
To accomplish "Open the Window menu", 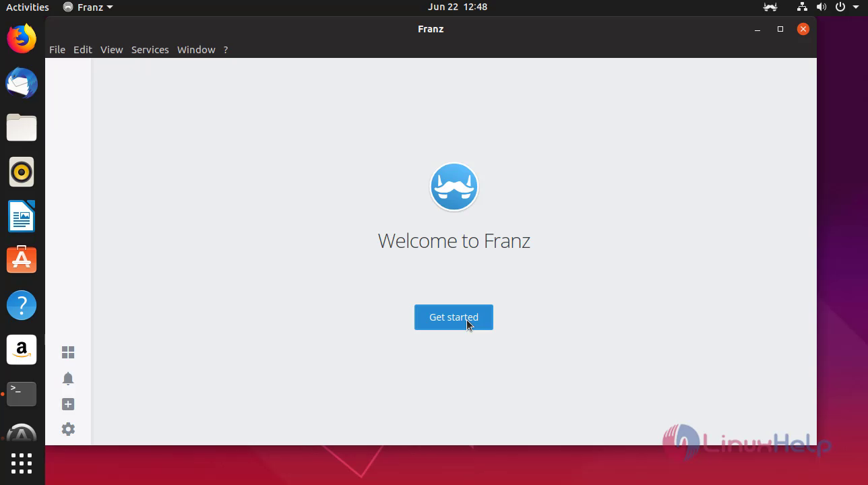I will coord(196,50).
